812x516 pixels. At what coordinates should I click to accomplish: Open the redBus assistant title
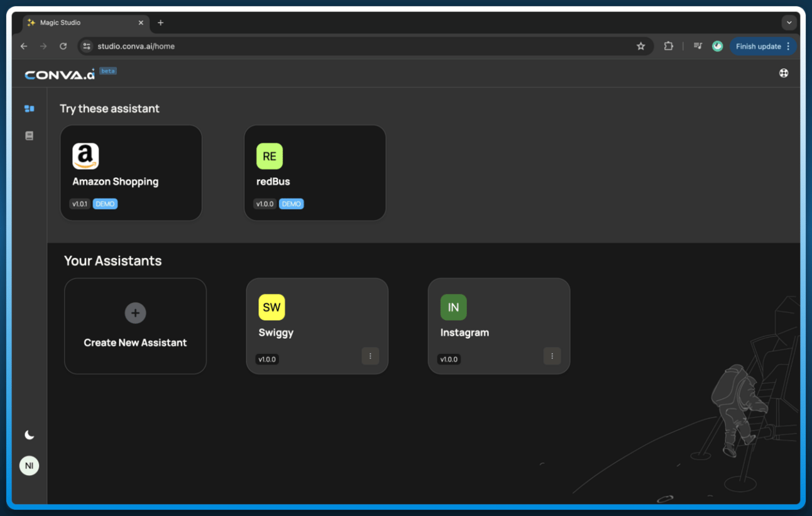273,182
